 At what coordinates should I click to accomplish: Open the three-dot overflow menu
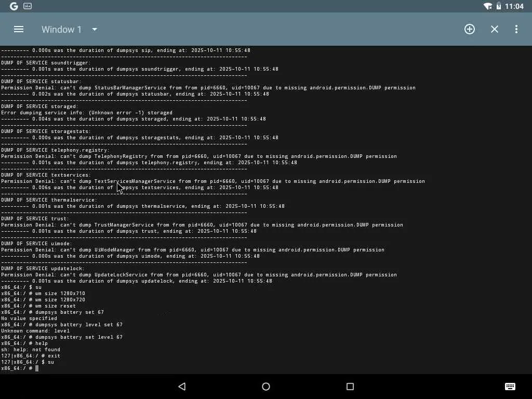516,29
